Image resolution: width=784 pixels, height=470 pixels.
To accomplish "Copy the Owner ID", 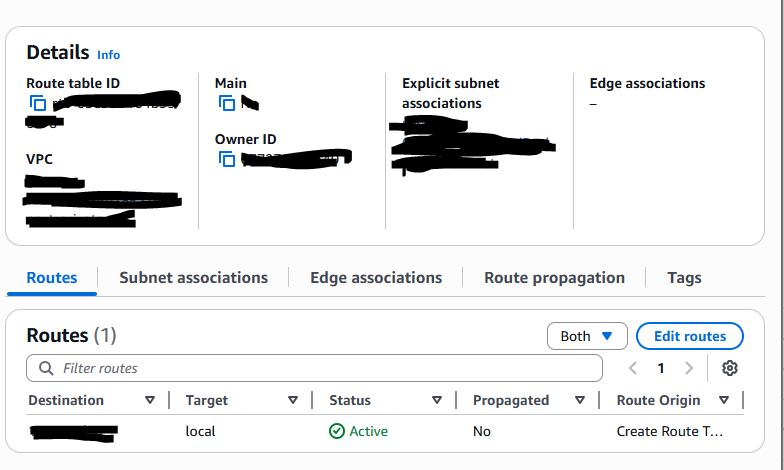I will click(226, 159).
